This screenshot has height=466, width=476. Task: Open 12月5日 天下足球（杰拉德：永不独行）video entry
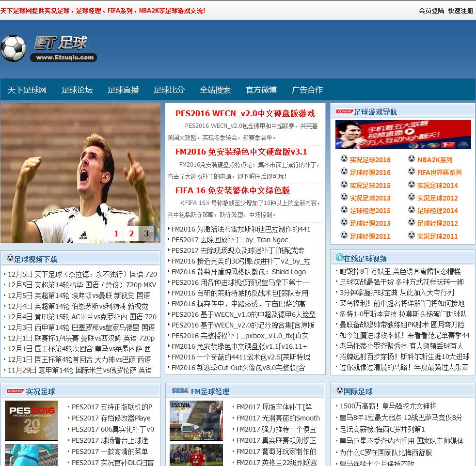[x=82, y=274]
